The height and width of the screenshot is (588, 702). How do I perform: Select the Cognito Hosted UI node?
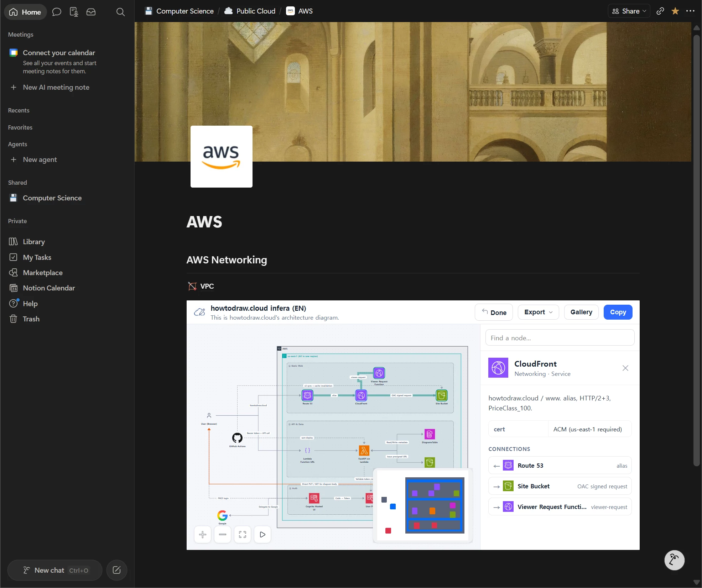click(x=314, y=498)
